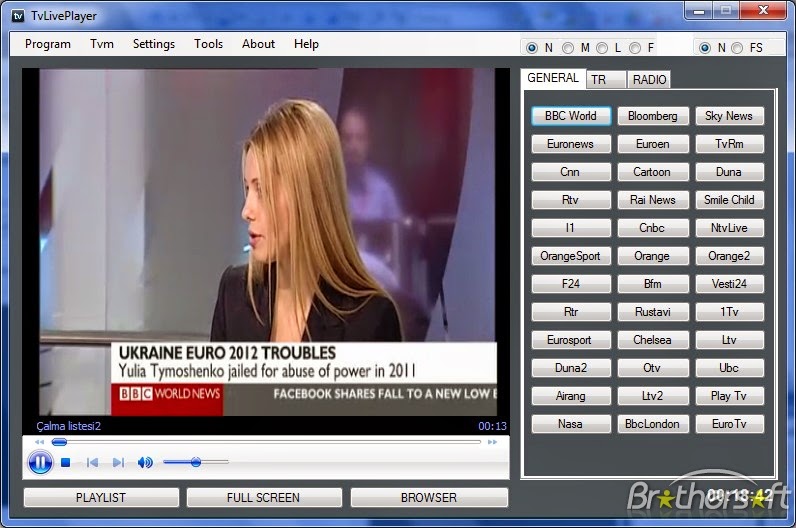Select the F size radio button
The width and height of the screenshot is (796, 528).
point(635,48)
